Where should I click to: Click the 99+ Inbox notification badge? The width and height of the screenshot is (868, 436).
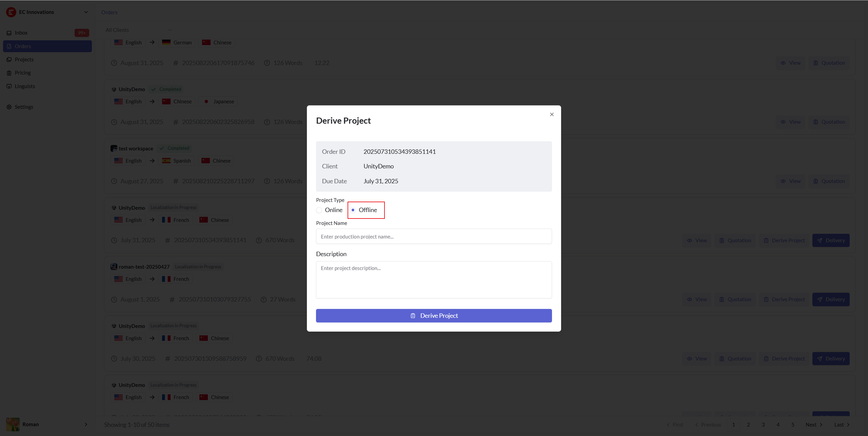pyautogui.click(x=82, y=33)
